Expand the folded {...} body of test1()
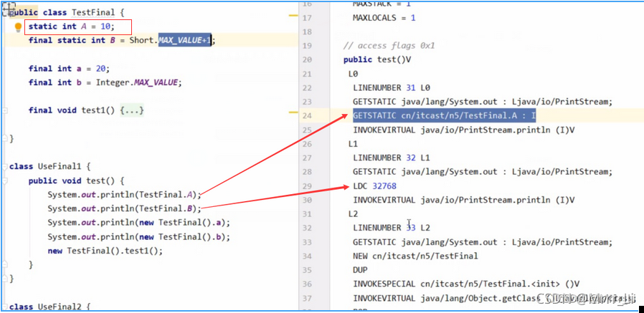This screenshot has width=644, height=313. (x=132, y=110)
